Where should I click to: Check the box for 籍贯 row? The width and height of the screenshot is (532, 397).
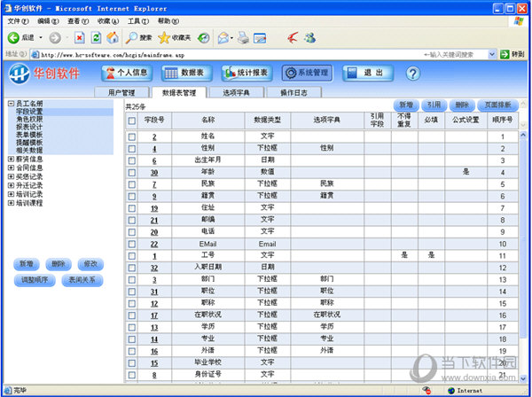pyautogui.click(x=131, y=197)
